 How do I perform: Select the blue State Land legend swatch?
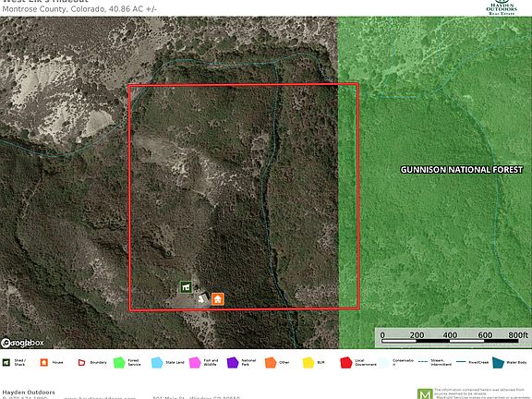tap(157, 362)
